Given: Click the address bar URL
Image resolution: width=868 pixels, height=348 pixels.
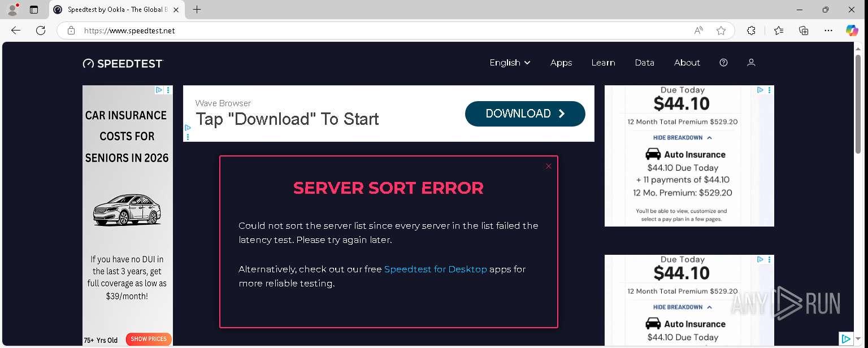Looking at the screenshot, I should (129, 31).
